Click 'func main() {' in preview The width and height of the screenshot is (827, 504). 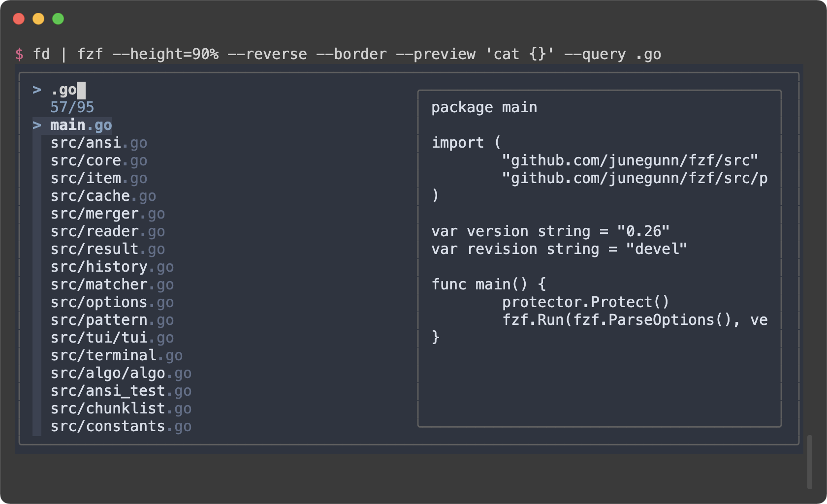(x=489, y=284)
